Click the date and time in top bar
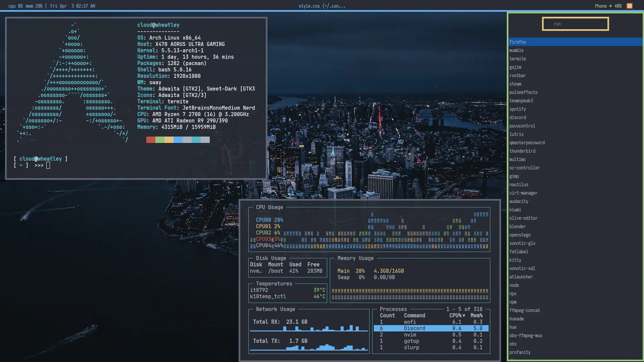 72,6
